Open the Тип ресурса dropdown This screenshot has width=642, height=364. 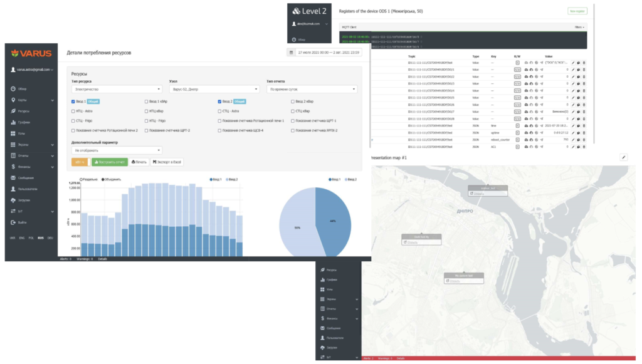pos(117,89)
